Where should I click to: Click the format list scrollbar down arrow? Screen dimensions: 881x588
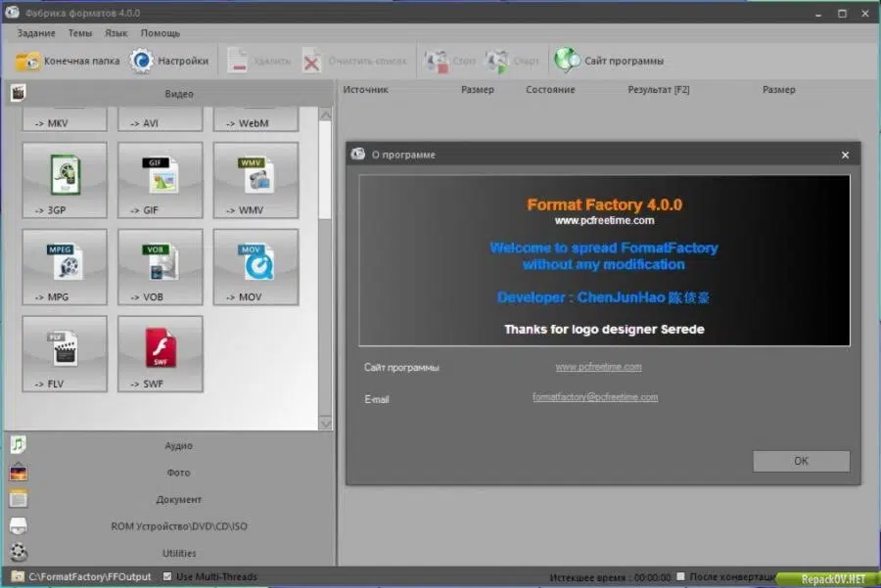tap(325, 423)
